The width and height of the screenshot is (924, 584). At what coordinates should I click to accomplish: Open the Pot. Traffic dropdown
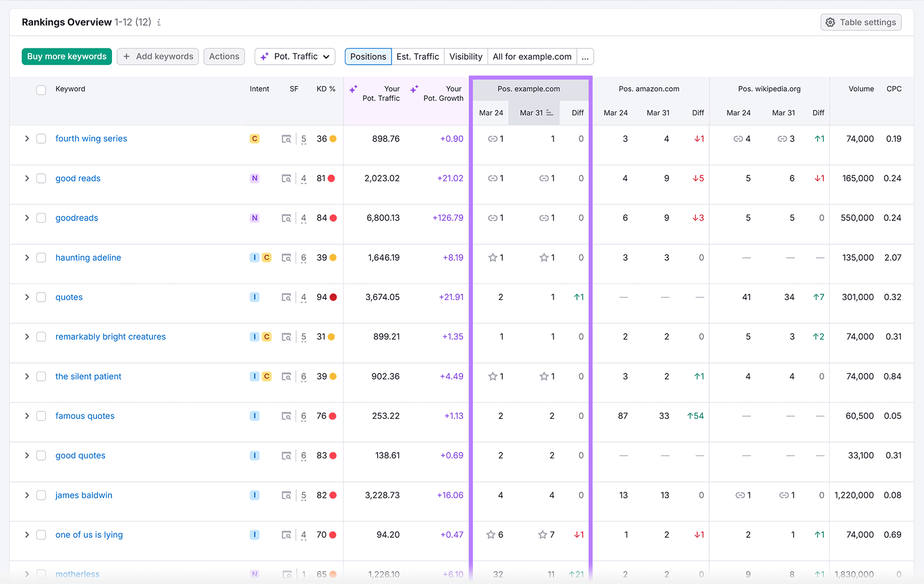(295, 57)
